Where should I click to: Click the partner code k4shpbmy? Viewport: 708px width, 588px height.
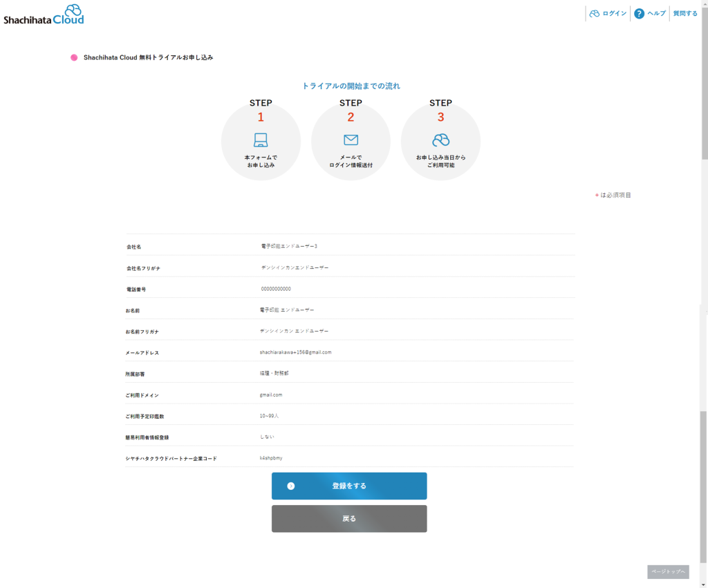pyautogui.click(x=271, y=458)
